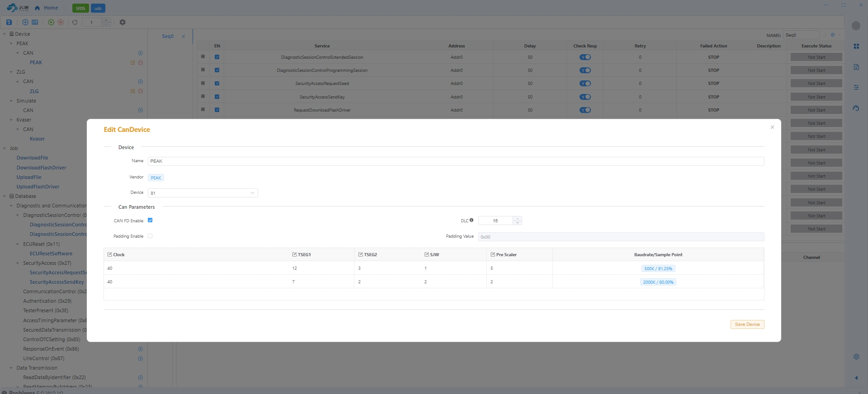
Task: Collapse the Database tree node
Action: tap(5, 196)
